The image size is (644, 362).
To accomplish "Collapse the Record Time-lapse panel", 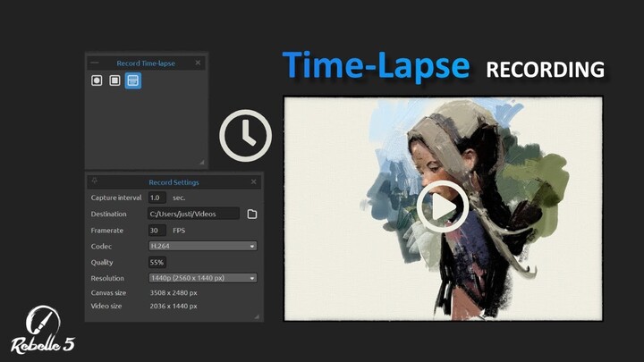I will tap(95, 63).
